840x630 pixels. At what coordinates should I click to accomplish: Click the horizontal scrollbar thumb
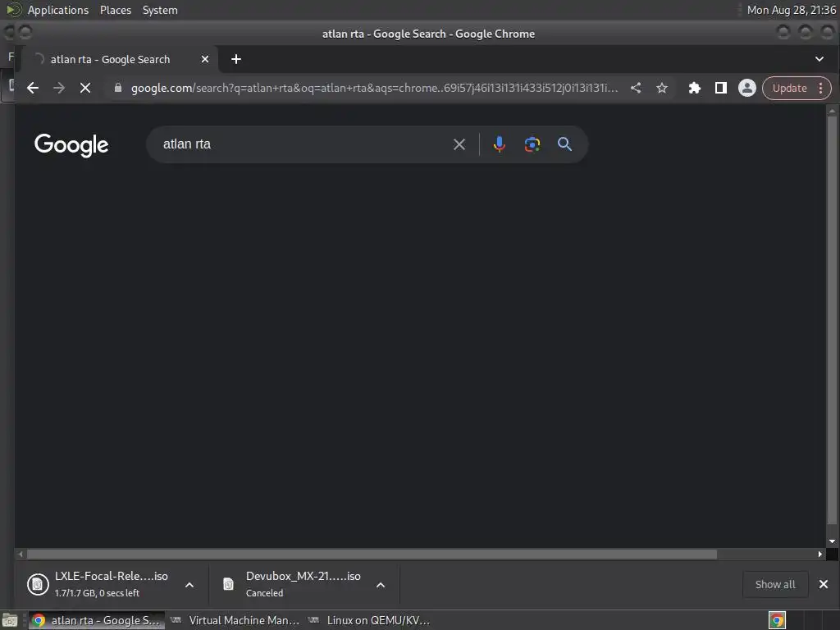372,555
